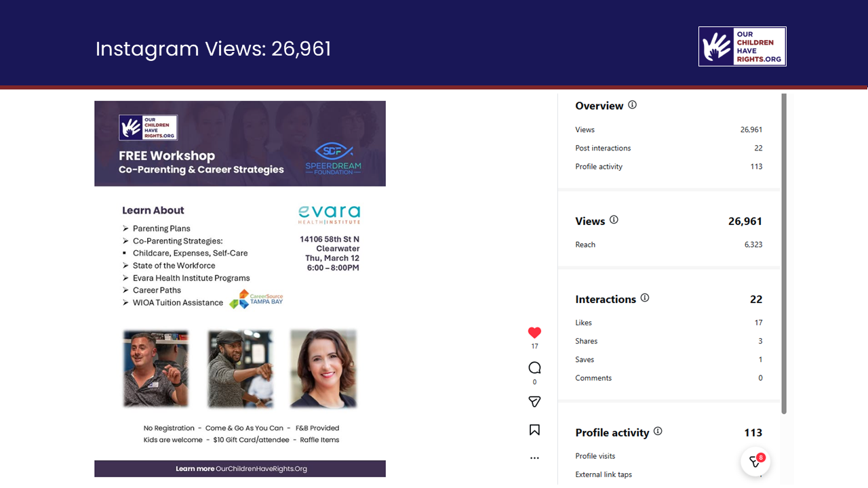Click the red heart like icon
868x488 pixels.
coord(534,333)
